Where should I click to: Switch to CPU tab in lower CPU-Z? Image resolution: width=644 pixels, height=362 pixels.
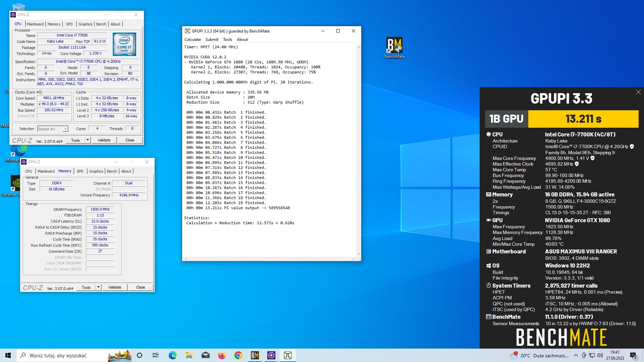[x=29, y=171]
